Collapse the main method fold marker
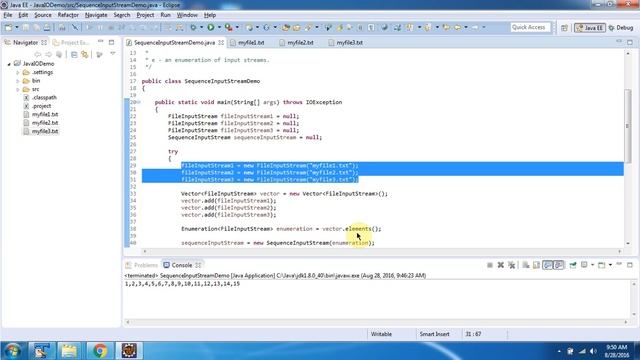Image resolution: width=640 pixels, height=360 pixels. tap(139, 102)
